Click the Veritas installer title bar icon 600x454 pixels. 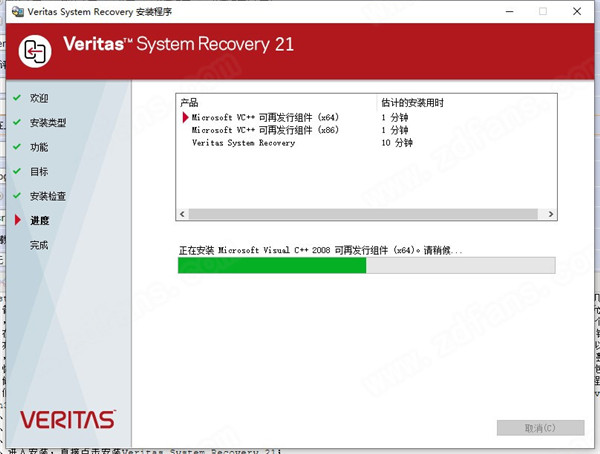(18, 11)
